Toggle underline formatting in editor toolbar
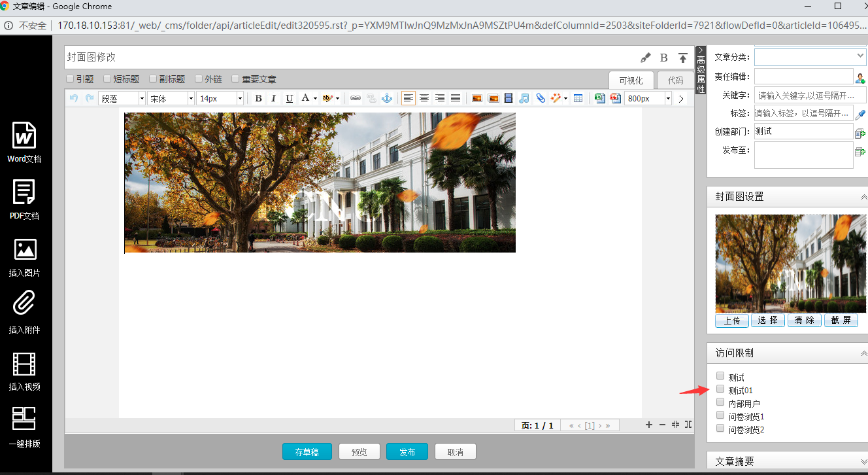The width and height of the screenshot is (868, 475). (x=289, y=98)
